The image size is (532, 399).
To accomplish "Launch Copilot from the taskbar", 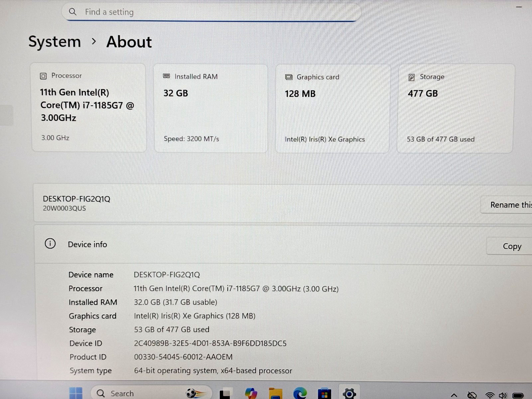I will tap(251, 393).
